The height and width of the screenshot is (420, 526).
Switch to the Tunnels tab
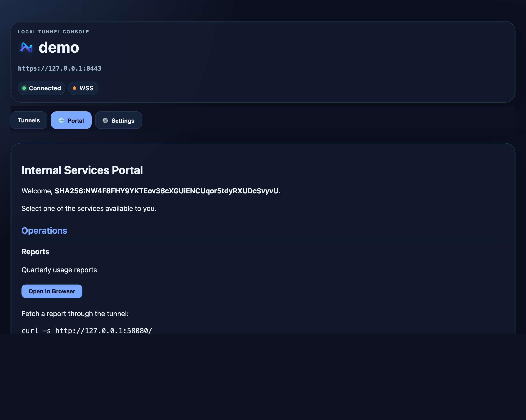[x=29, y=120]
